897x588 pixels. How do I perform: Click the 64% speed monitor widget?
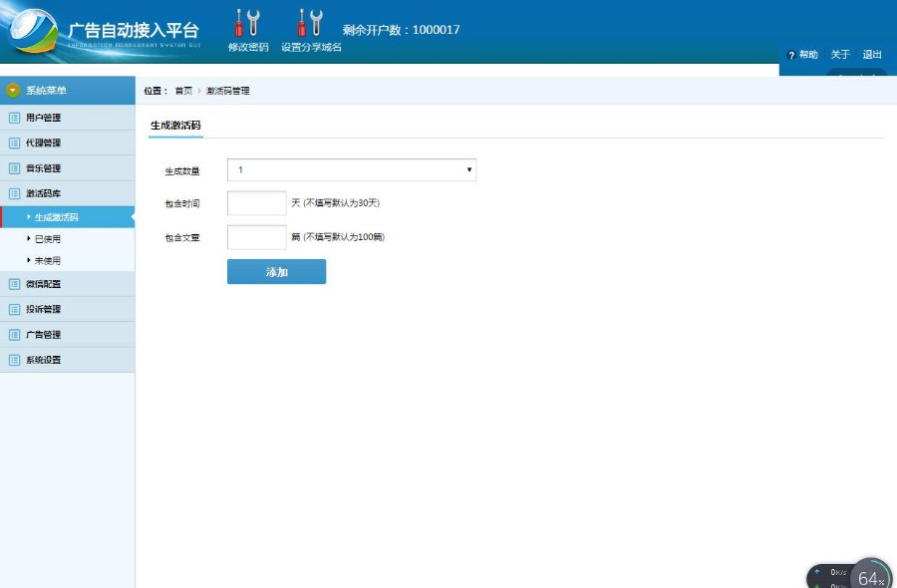pyautogui.click(x=869, y=576)
